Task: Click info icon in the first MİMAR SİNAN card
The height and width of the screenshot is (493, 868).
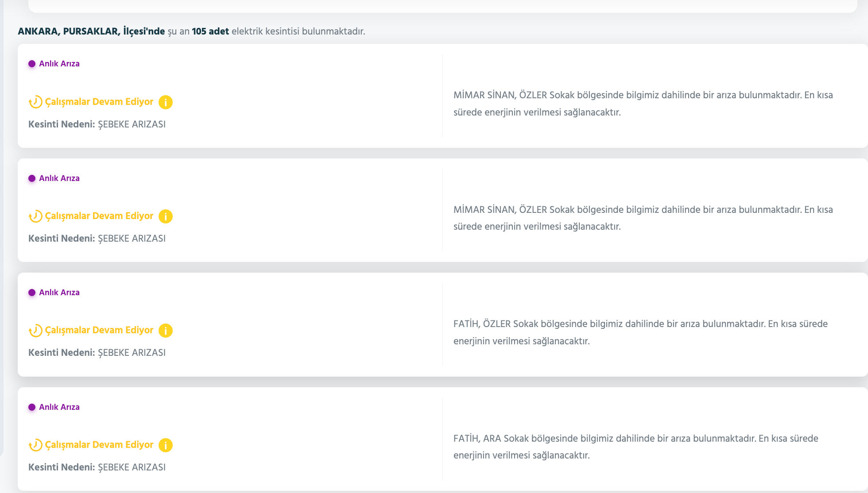Action: click(166, 102)
